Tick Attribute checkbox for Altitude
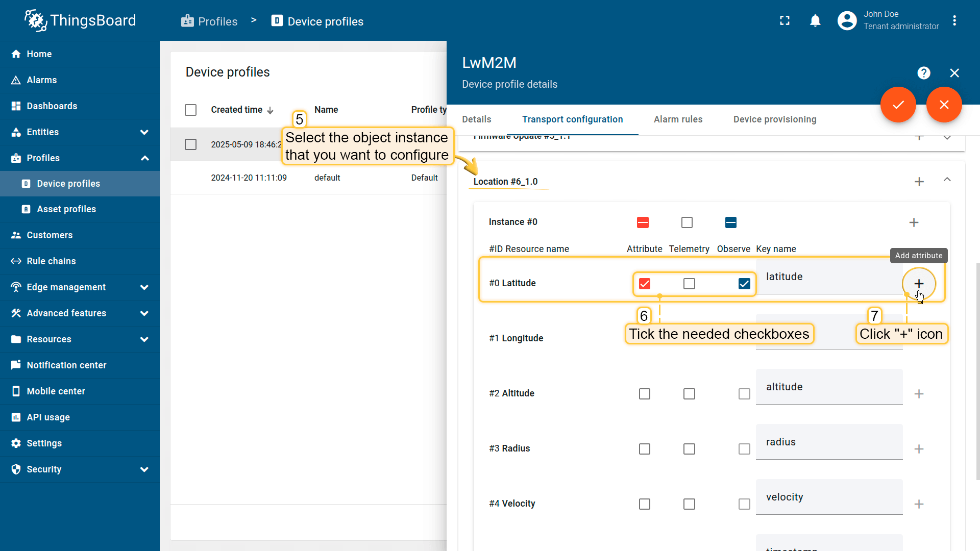Viewport: 980px width, 551px height. click(x=644, y=394)
